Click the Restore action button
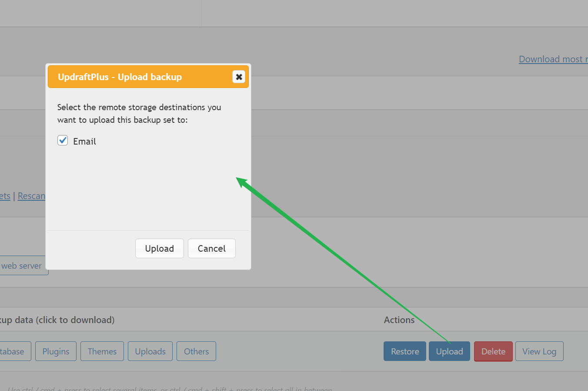 click(405, 351)
